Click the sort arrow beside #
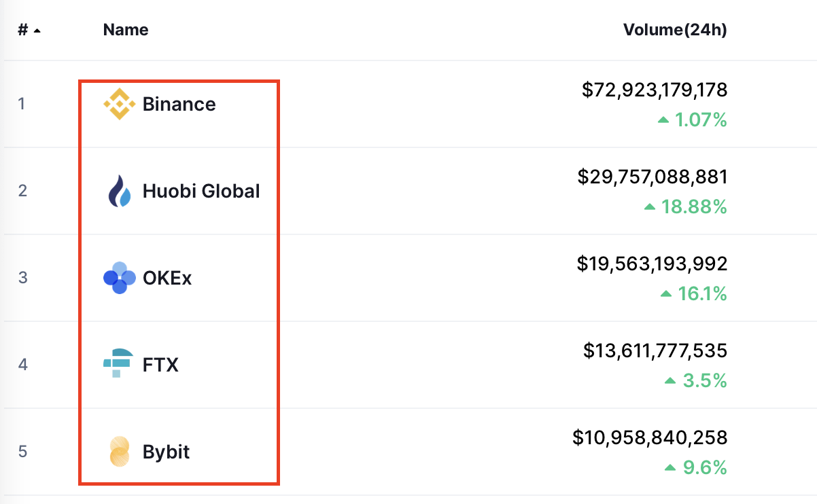 [37, 31]
